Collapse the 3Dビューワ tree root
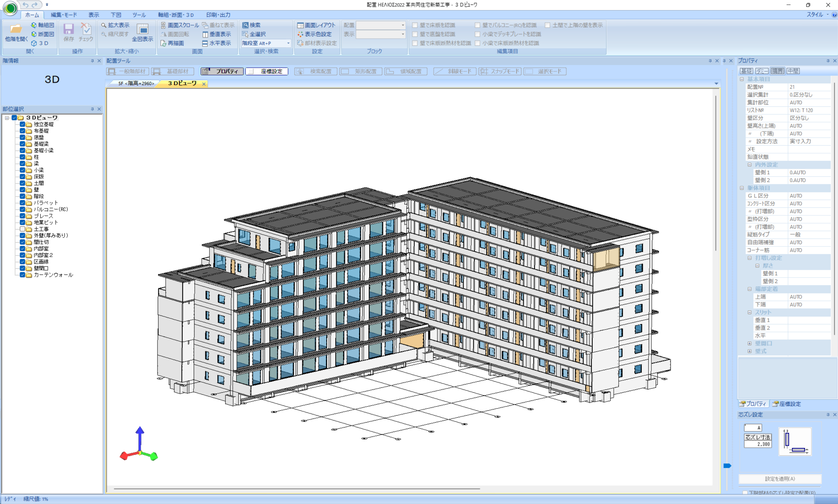 coord(7,118)
